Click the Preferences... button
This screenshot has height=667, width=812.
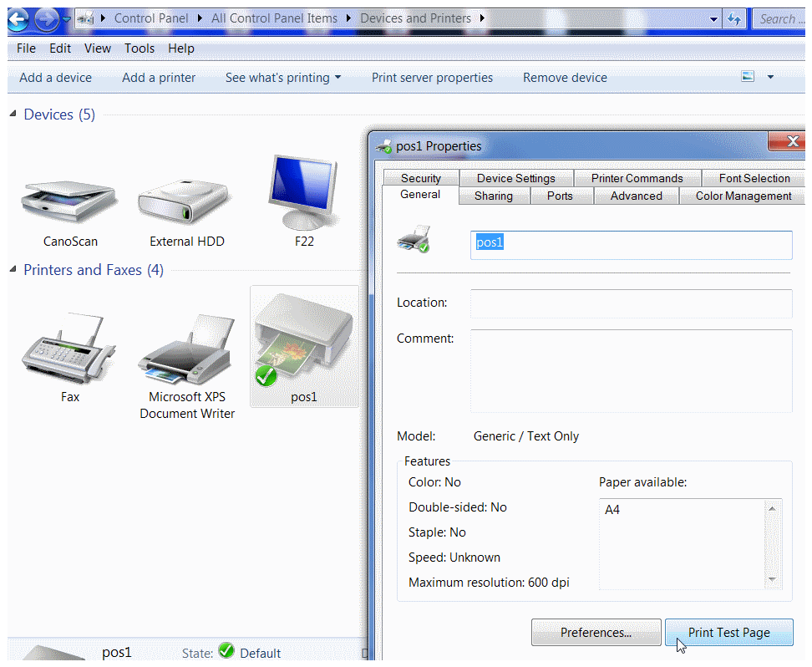(x=596, y=632)
